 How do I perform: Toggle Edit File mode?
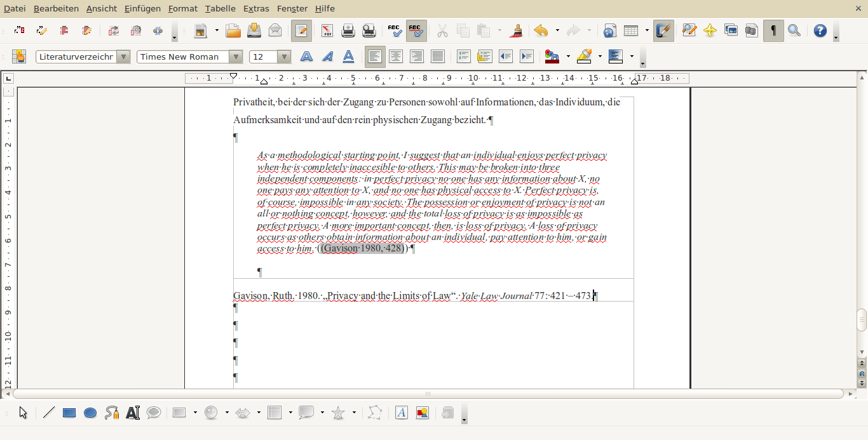tap(301, 30)
